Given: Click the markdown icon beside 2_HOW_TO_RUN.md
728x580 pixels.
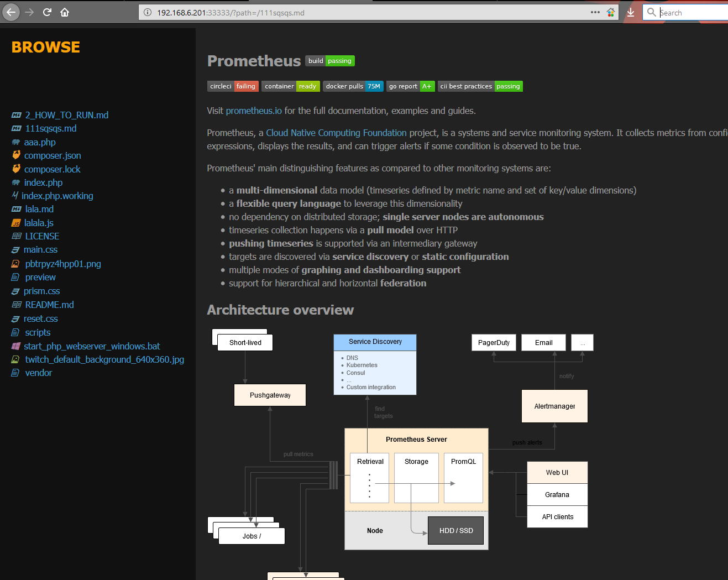Looking at the screenshot, I should pyautogui.click(x=17, y=115).
